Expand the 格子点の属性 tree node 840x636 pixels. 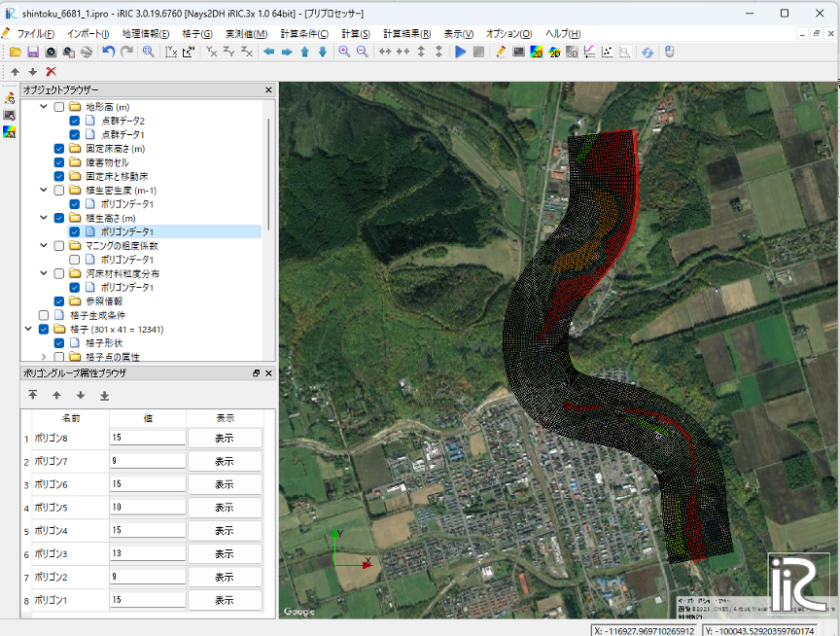44,357
